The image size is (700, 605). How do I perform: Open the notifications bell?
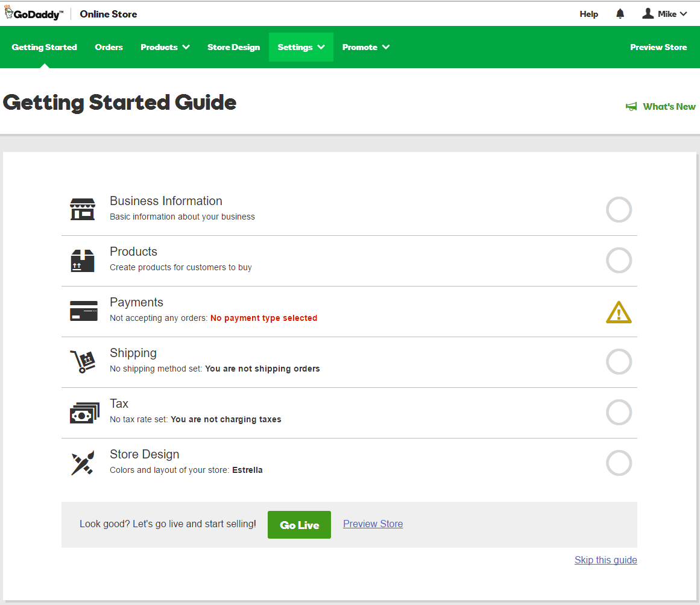[x=620, y=13]
